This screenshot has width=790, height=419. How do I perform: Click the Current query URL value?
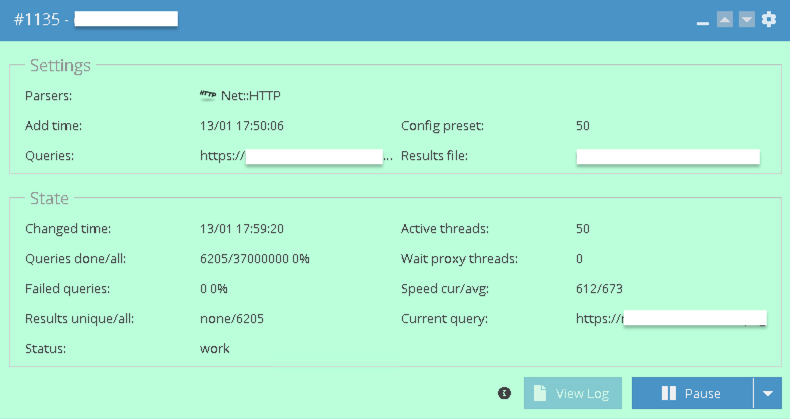click(x=671, y=318)
